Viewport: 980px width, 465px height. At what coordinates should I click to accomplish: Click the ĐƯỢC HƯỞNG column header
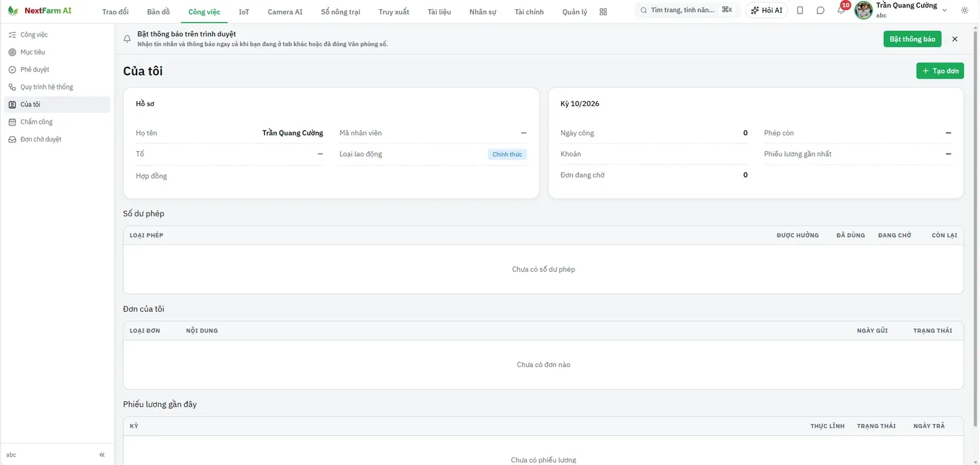coord(797,235)
